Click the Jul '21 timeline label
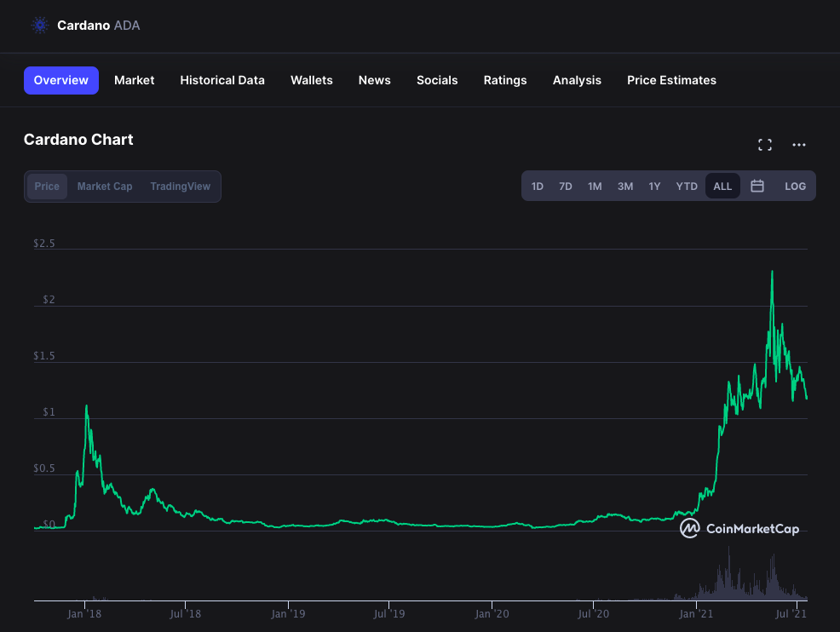The image size is (840, 632). click(x=791, y=614)
